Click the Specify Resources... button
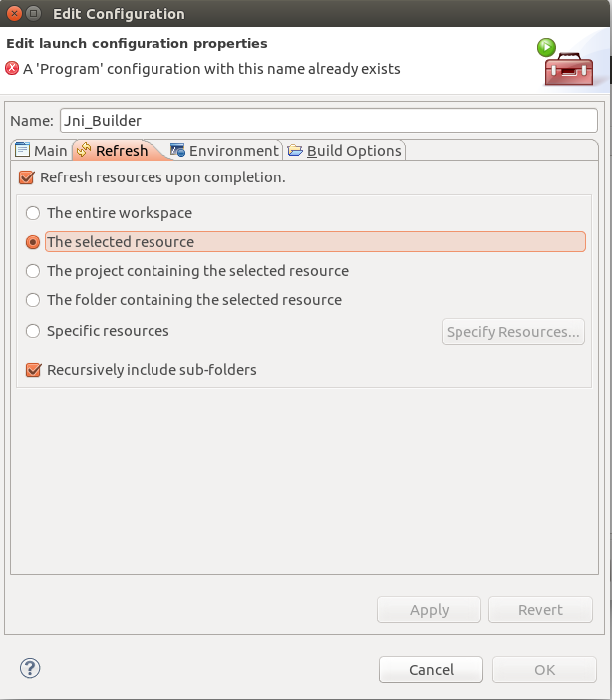 point(513,332)
